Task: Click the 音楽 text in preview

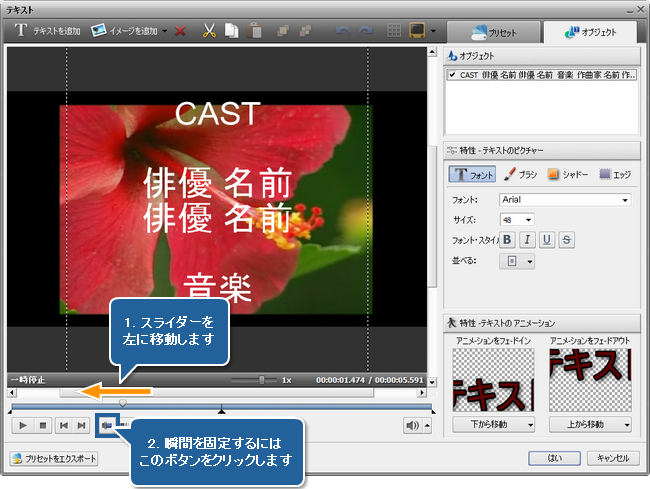Action: 218,287
